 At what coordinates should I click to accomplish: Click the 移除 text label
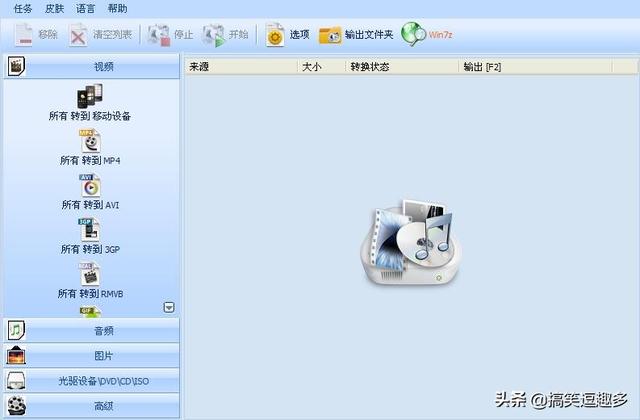coord(48,35)
